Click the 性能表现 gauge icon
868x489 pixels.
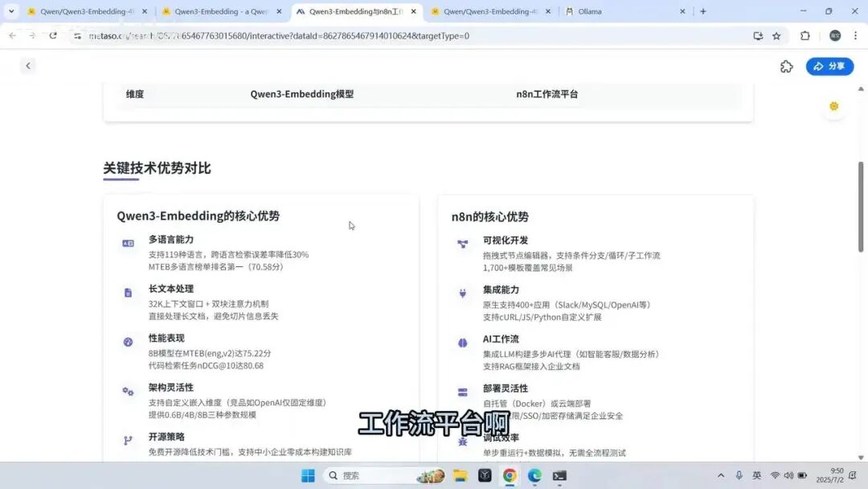pos(128,342)
